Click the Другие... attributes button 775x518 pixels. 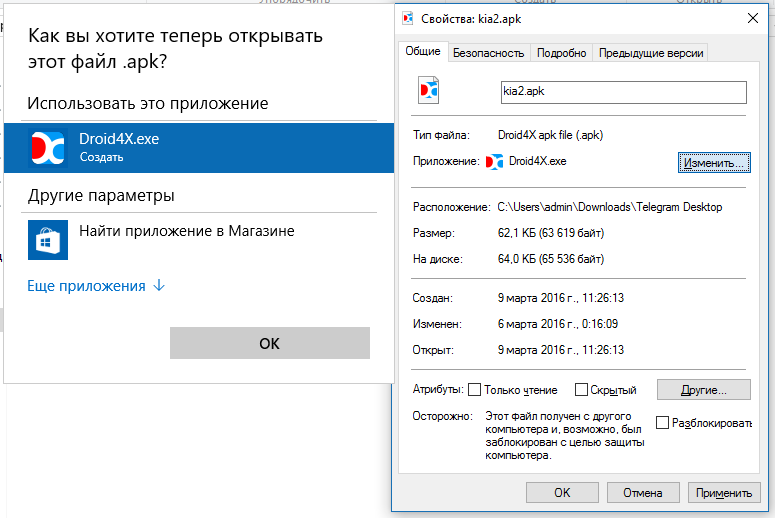click(x=704, y=389)
